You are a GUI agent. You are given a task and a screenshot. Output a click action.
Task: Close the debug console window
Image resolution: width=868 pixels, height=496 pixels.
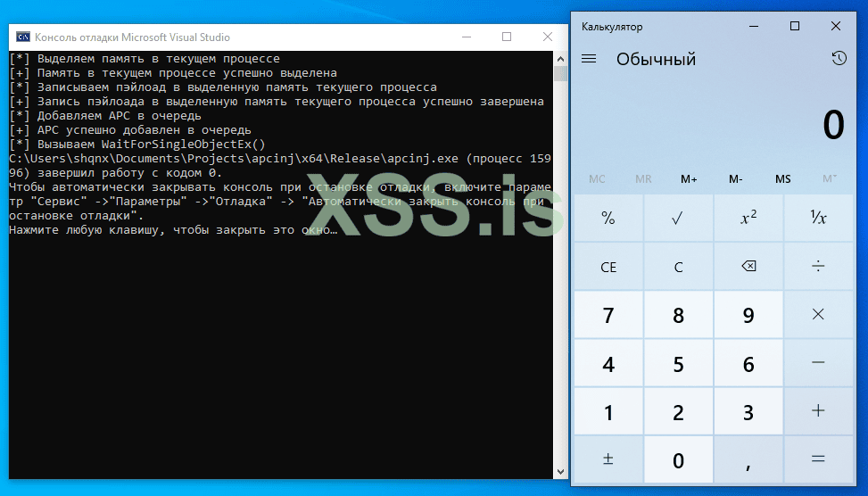(548, 37)
